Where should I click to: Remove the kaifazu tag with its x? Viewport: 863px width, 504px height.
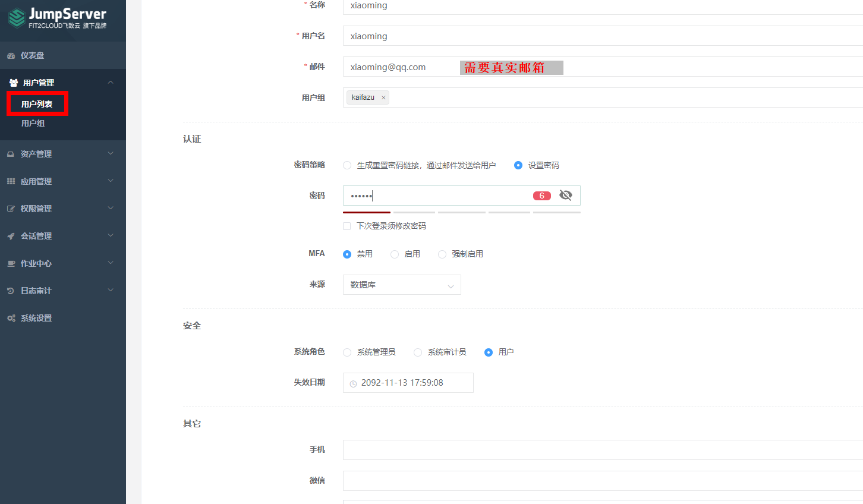tap(383, 97)
